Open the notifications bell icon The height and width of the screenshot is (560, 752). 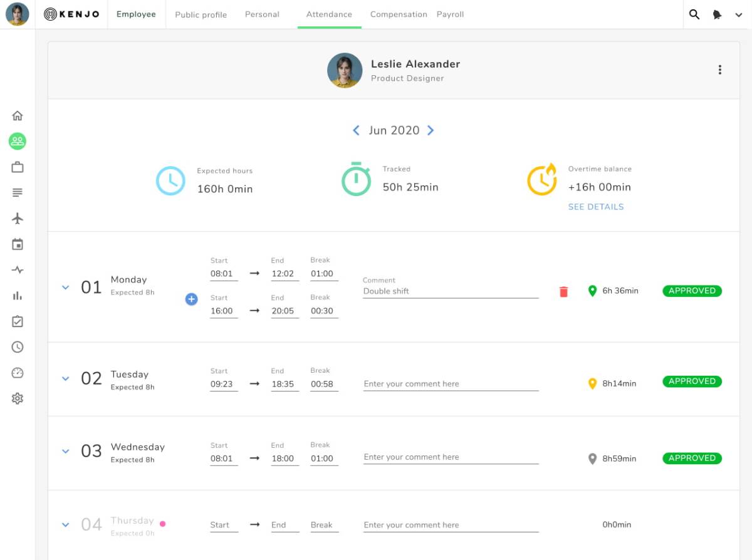point(718,14)
